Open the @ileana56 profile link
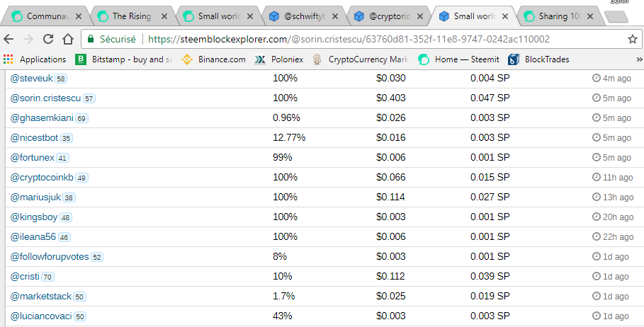This screenshot has height=327, width=644. [33, 236]
